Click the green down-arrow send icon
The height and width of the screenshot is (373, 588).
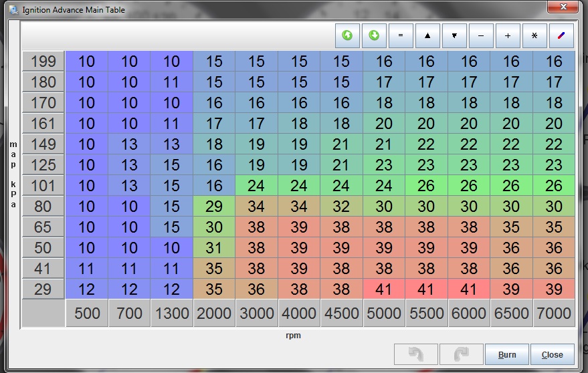374,35
